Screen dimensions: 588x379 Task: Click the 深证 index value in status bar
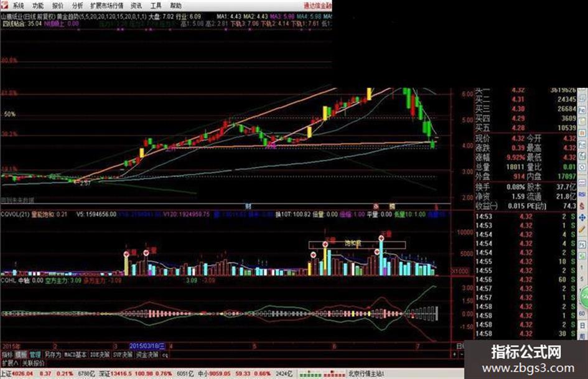click(120, 374)
